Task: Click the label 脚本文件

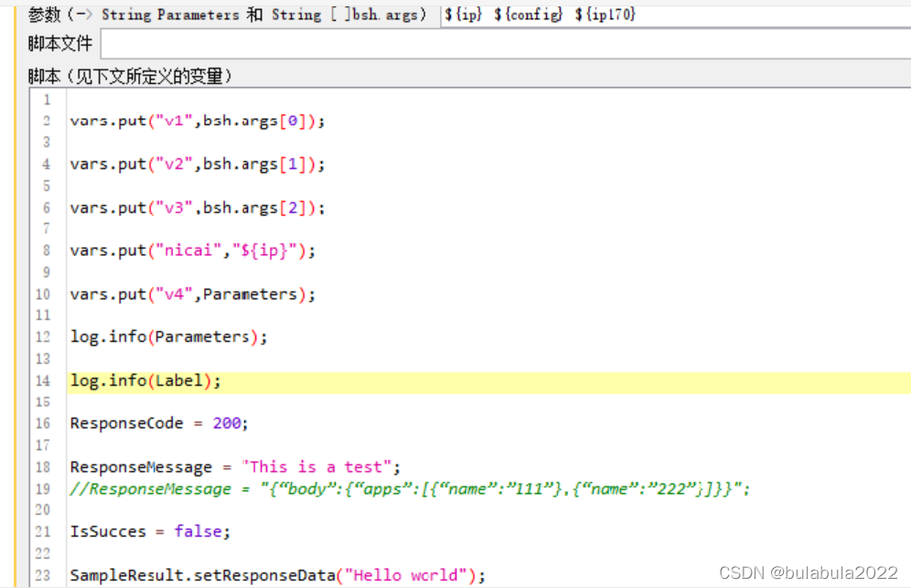Action: [60, 44]
